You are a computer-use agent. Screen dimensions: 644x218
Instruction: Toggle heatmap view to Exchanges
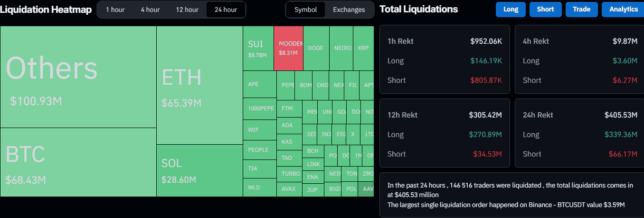click(x=349, y=10)
